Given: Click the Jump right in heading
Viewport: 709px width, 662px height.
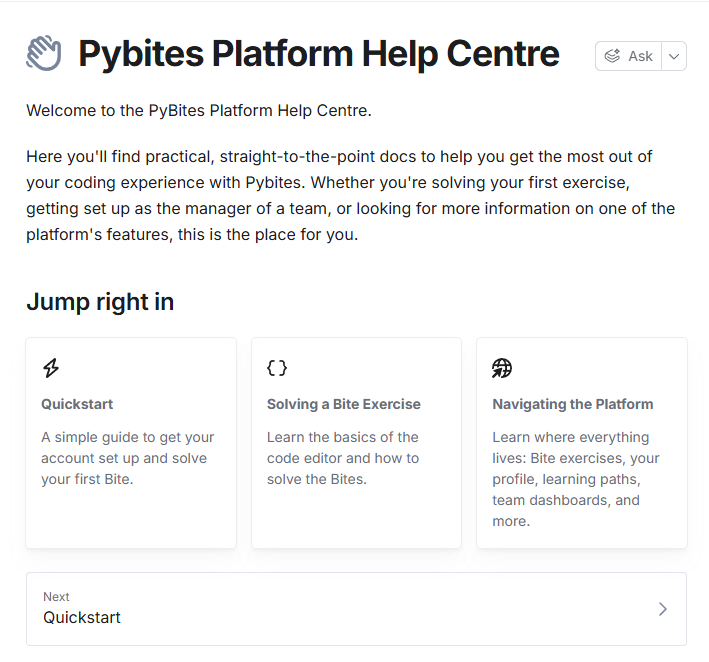Looking at the screenshot, I should pos(100,302).
